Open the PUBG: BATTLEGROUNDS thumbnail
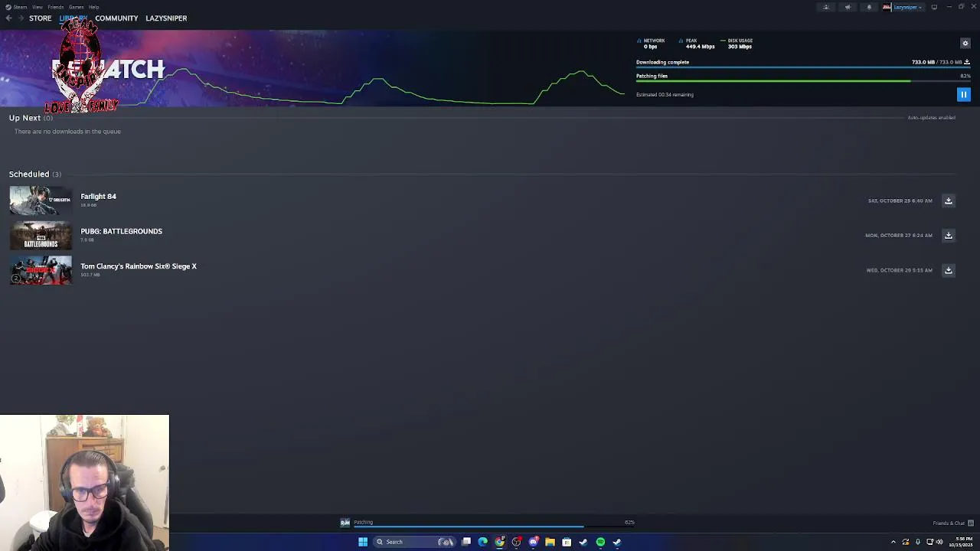Image resolution: width=980 pixels, height=551 pixels. 41,235
